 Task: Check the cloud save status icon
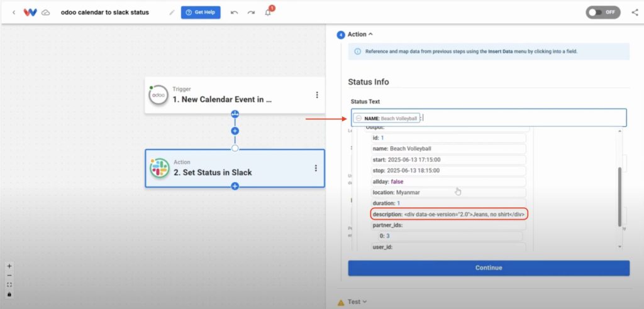tap(46, 13)
